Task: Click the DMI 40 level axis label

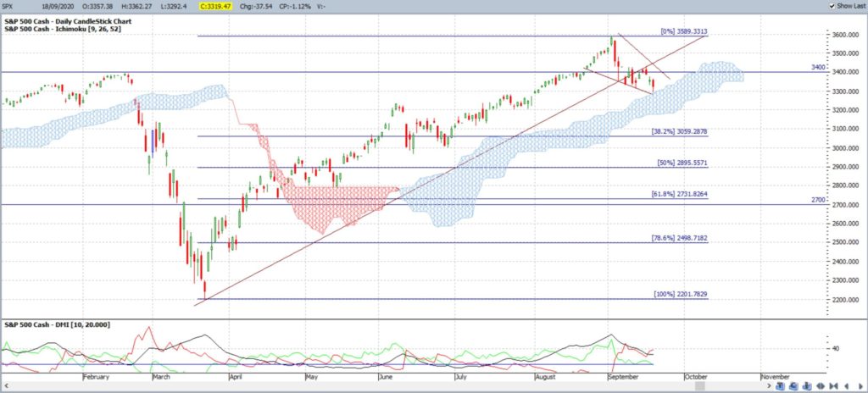Action: tap(835, 349)
